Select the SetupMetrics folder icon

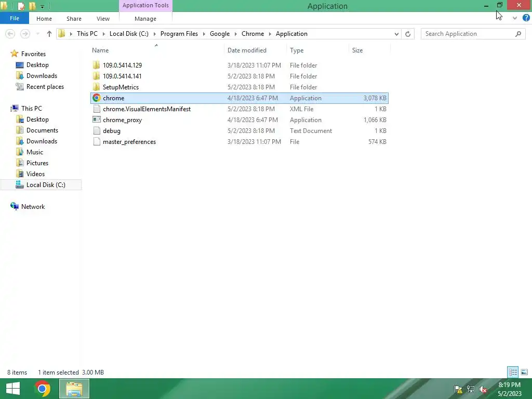pos(96,87)
